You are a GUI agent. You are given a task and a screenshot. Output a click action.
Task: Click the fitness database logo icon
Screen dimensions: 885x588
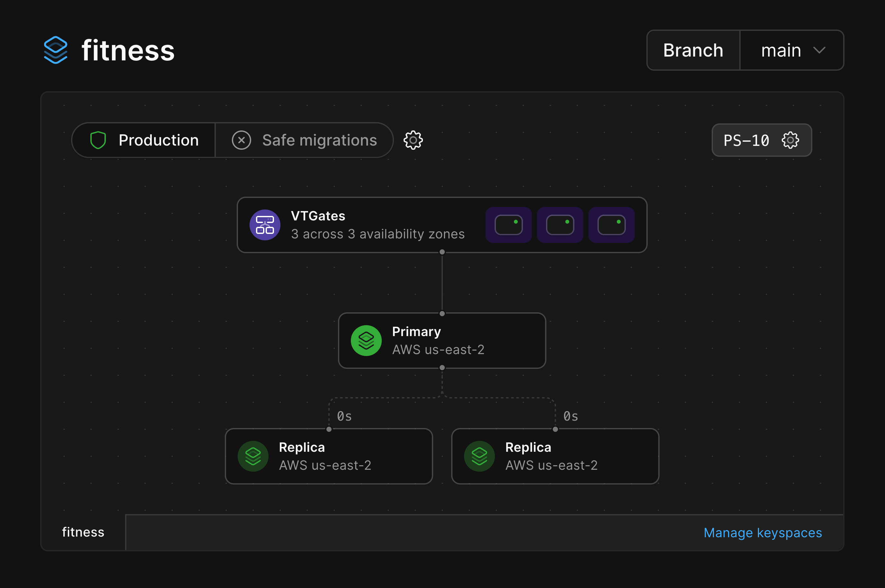tap(56, 49)
